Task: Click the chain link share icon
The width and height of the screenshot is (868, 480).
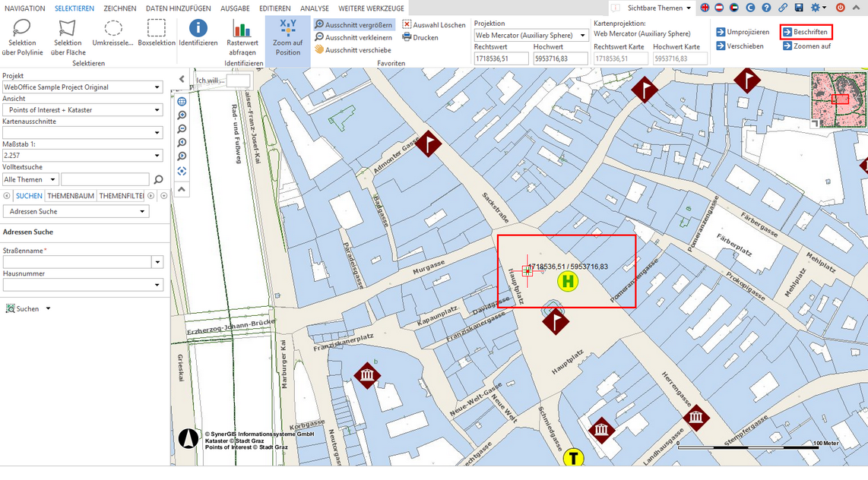Action: click(x=783, y=8)
